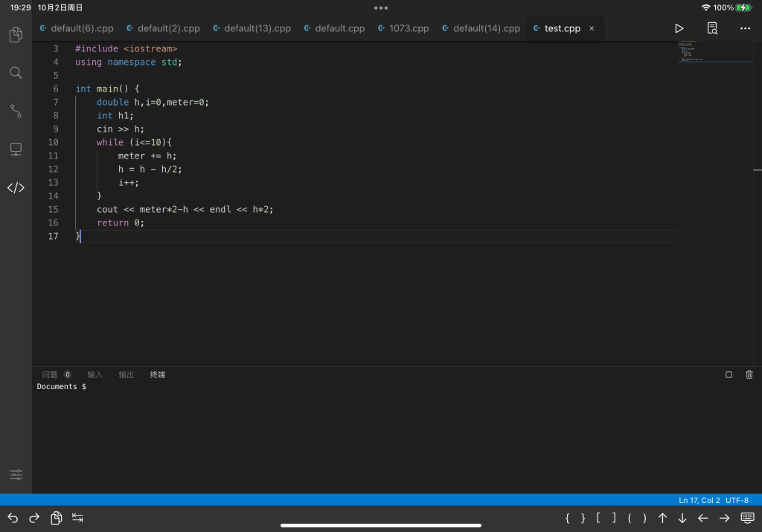Click the tab indent key icon
762x532 pixels.
point(77,518)
